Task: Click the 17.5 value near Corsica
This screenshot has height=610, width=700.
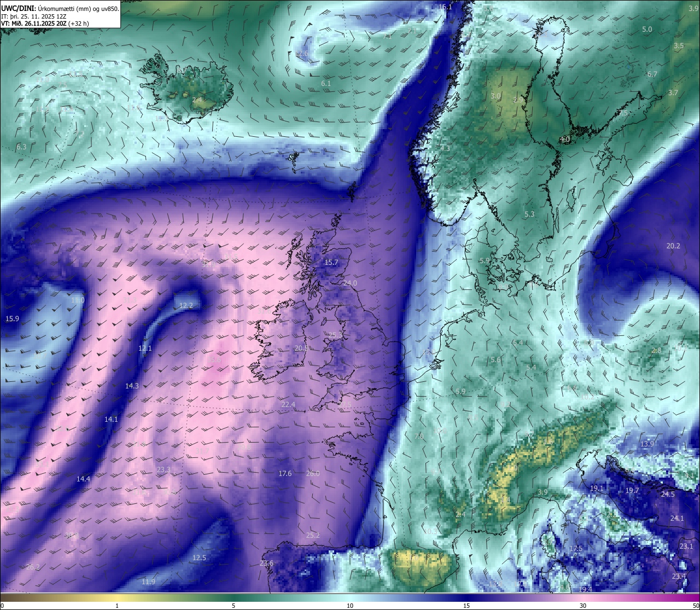Action: pyautogui.click(x=576, y=548)
